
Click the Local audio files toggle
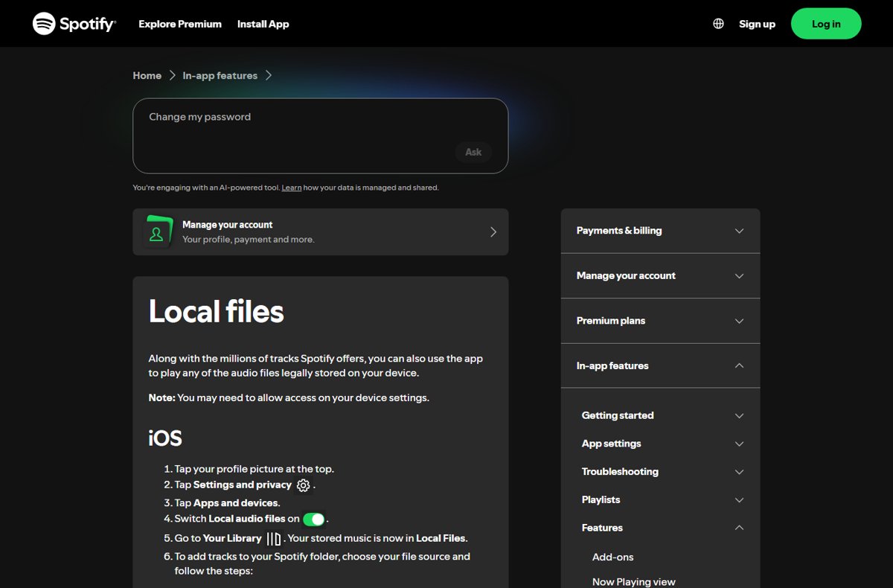(313, 519)
